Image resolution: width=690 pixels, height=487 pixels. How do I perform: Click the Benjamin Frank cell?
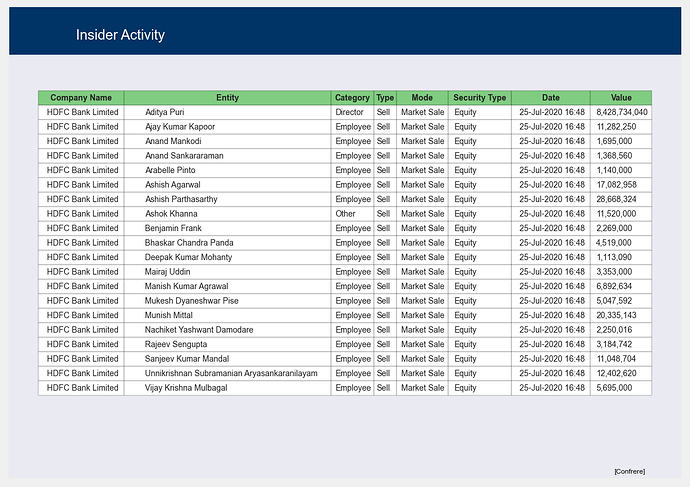click(x=227, y=228)
